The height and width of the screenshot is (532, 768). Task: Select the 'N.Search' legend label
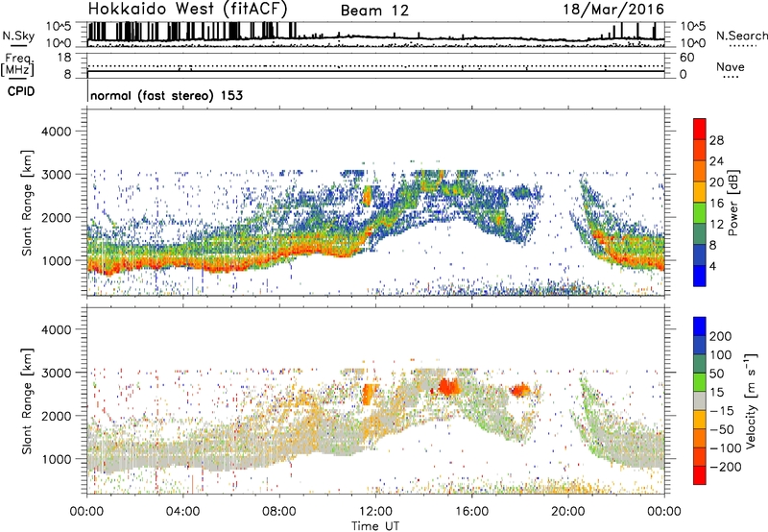[x=742, y=36]
